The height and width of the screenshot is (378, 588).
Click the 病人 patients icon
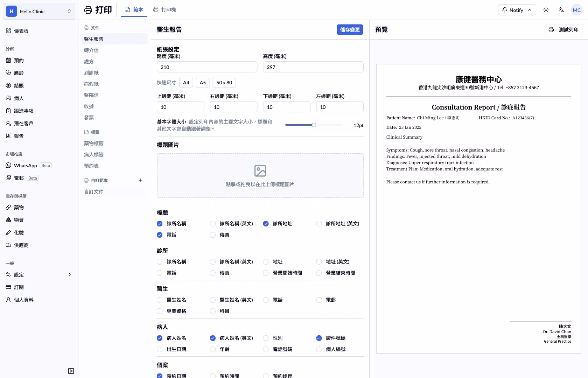(x=8, y=98)
